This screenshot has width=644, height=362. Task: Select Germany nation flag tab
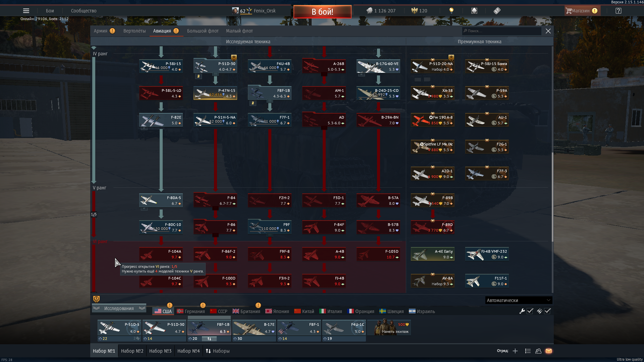pyautogui.click(x=191, y=311)
